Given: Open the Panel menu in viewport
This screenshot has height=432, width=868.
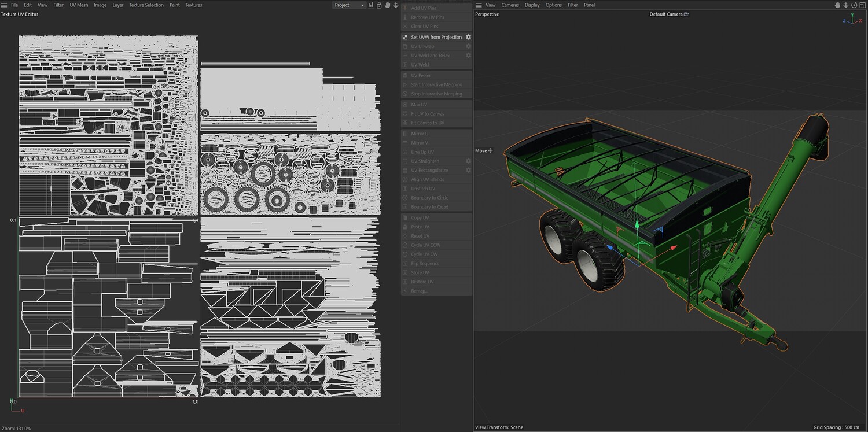Looking at the screenshot, I should (x=589, y=5).
